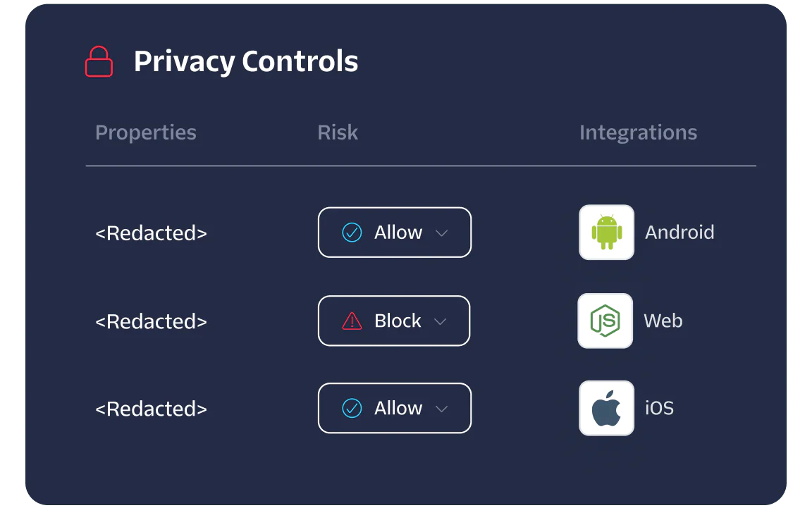Select the Android integration label

coord(679,233)
